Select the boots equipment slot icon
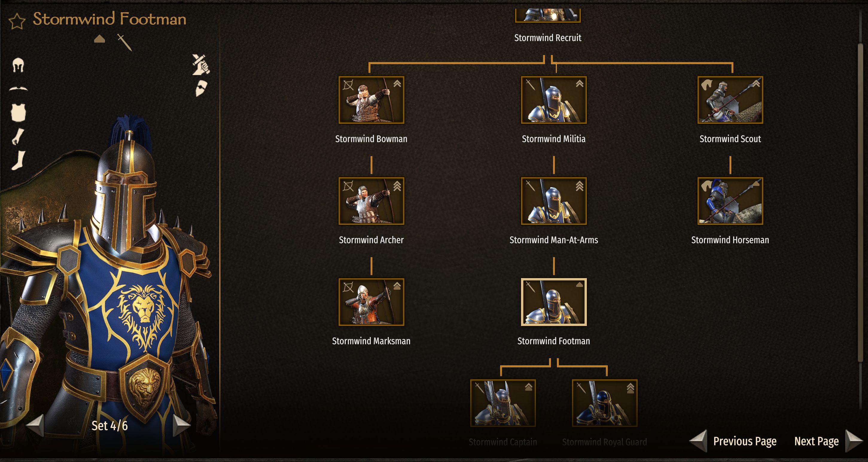The width and height of the screenshot is (868, 462). point(18,160)
